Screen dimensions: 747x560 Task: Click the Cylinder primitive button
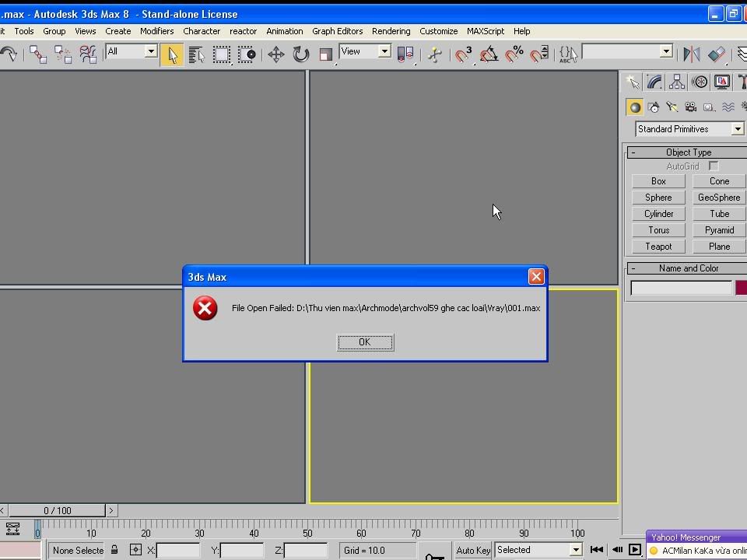point(658,213)
